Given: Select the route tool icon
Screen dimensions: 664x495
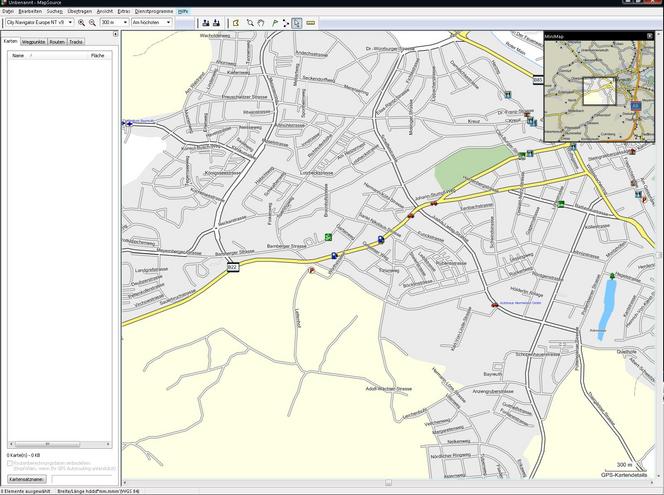Looking at the screenshot, I should pyautogui.click(x=285, y=22).
